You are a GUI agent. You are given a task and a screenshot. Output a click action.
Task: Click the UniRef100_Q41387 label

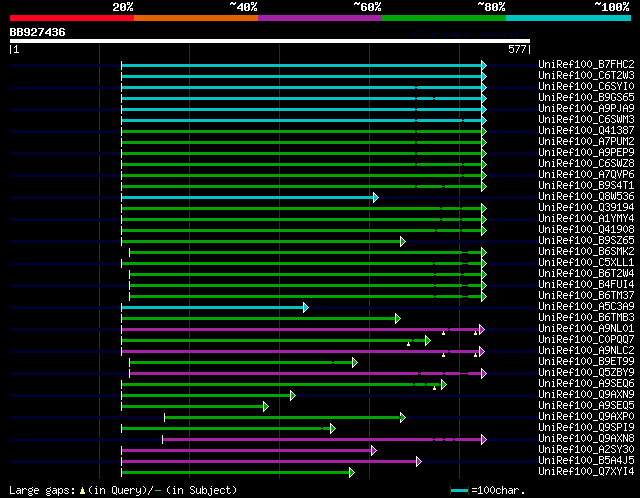point(586,131)
